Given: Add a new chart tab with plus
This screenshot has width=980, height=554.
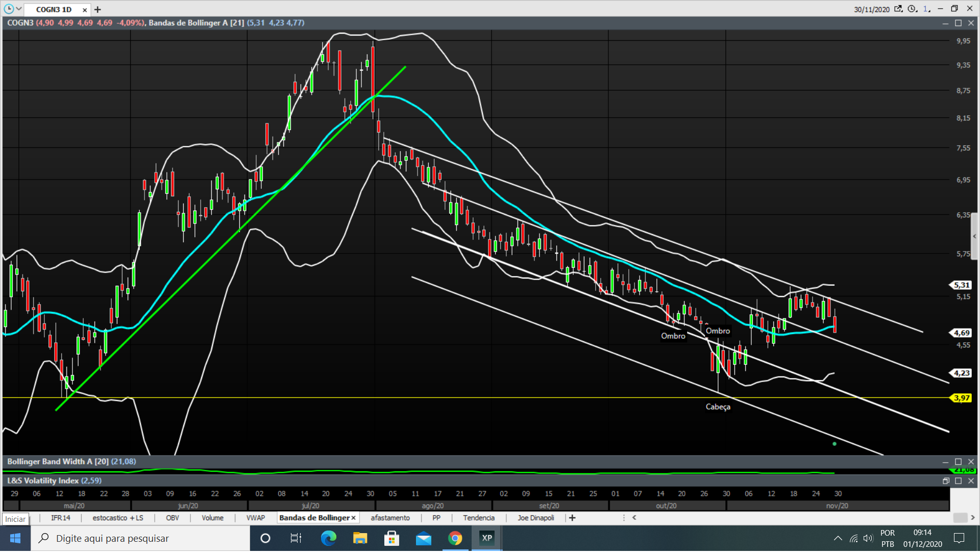Looking at the screenshot, I should tap(97, 10).
